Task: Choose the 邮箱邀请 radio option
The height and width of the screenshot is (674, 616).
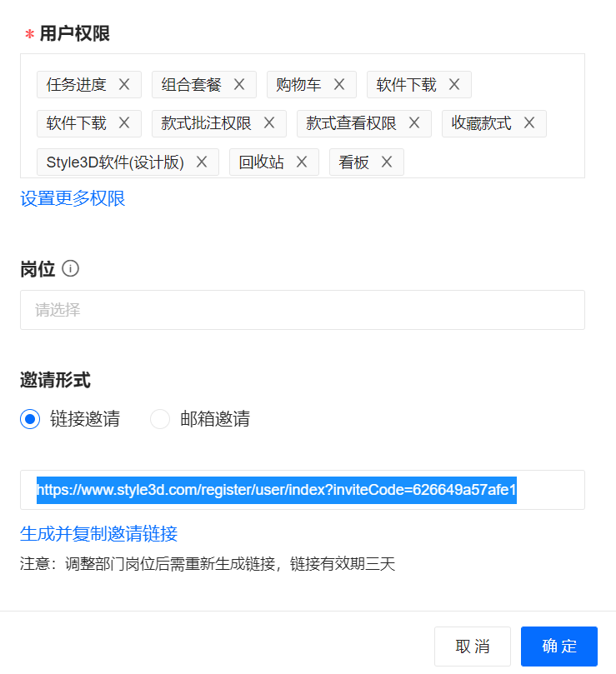Action: [x=160, y=419]
